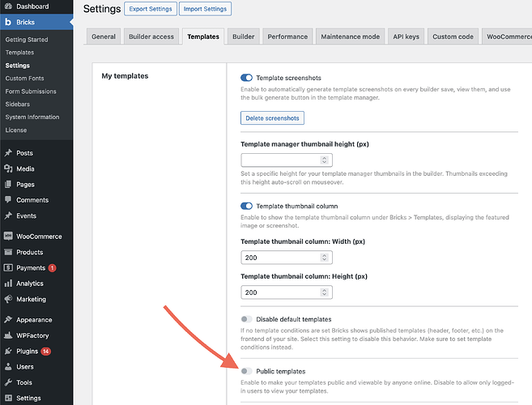Image resolution: width=532 pixels, height=405 pixels.
Task: Click the Analytics bar chart icon
Action: coord(8,283)
